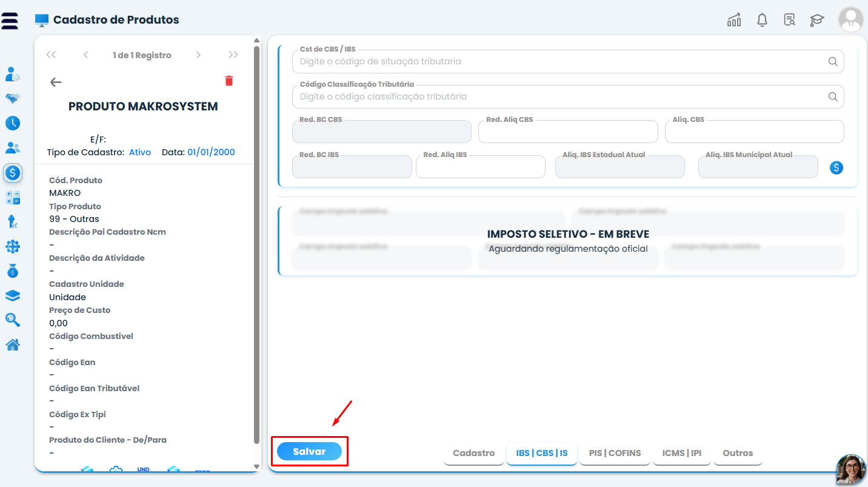Click the '99 - Outras' product type
868x487 pixels.
tap(74, 219)
